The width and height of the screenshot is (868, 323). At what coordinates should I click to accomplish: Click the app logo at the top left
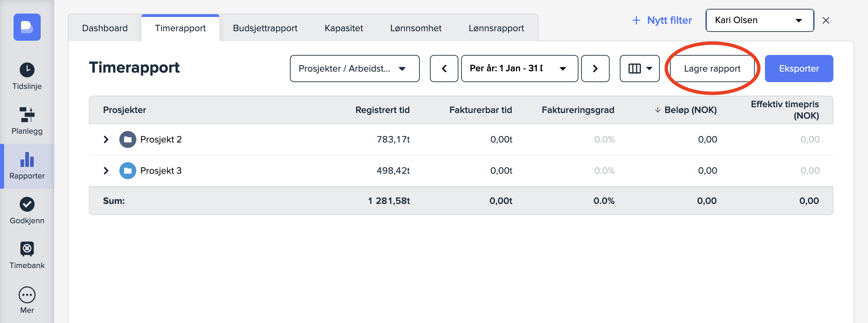tap(27, 27)
